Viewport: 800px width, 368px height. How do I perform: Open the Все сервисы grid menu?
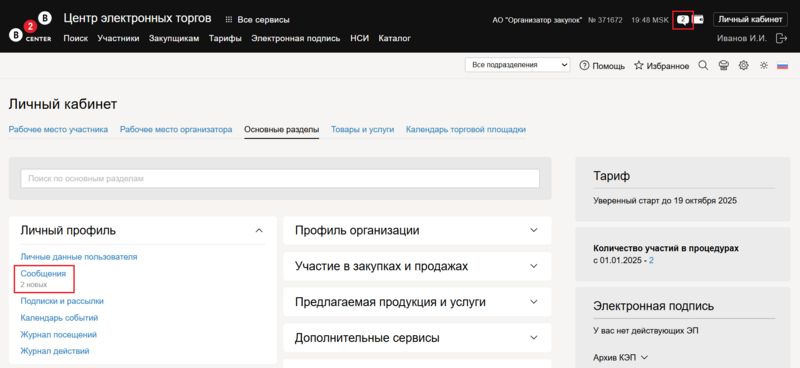pyautogui.click(x=258, y=20)
